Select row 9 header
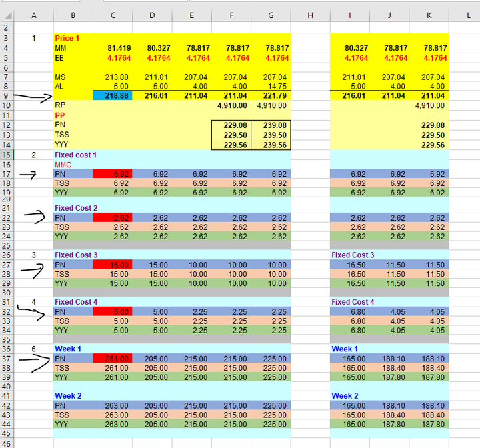480x448 pixels. click(7, 95)
